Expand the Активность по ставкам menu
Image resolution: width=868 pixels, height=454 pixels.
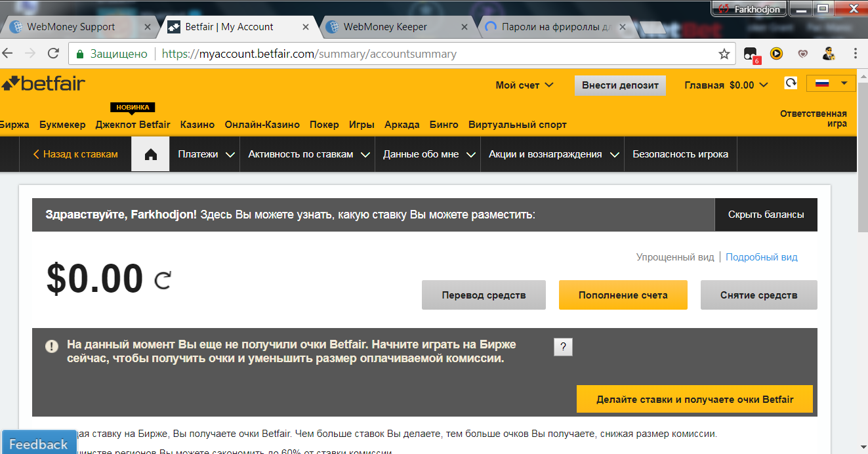point(308,154)
